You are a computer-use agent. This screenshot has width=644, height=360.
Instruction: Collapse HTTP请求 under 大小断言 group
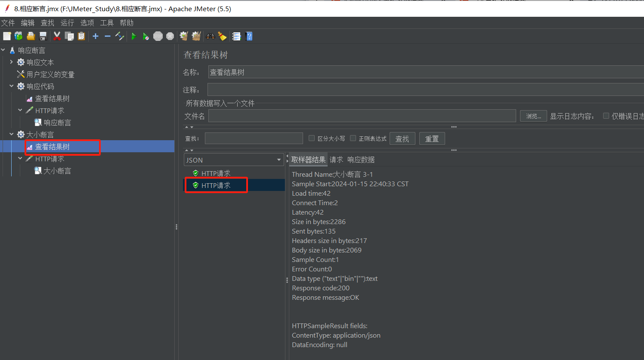tap(20, 158)
